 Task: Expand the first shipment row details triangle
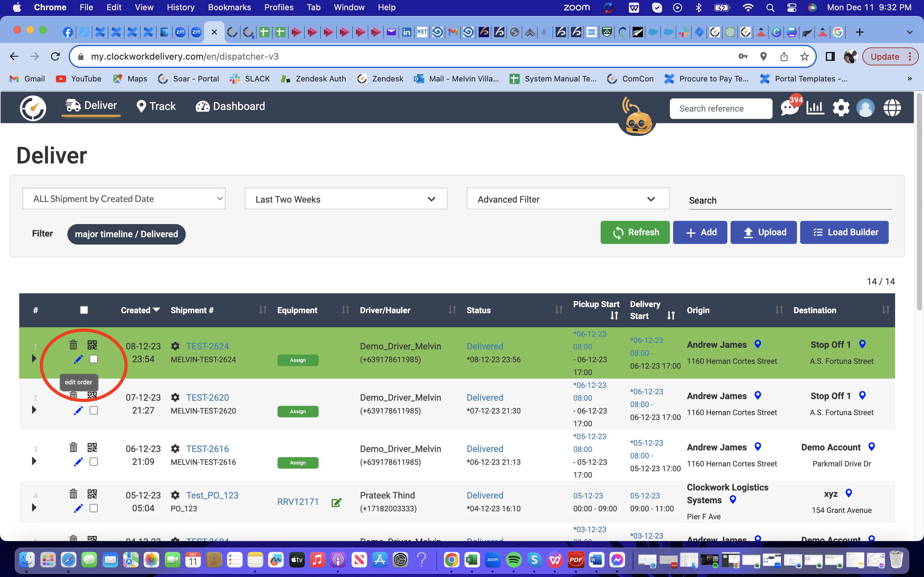tap(34, 358)
